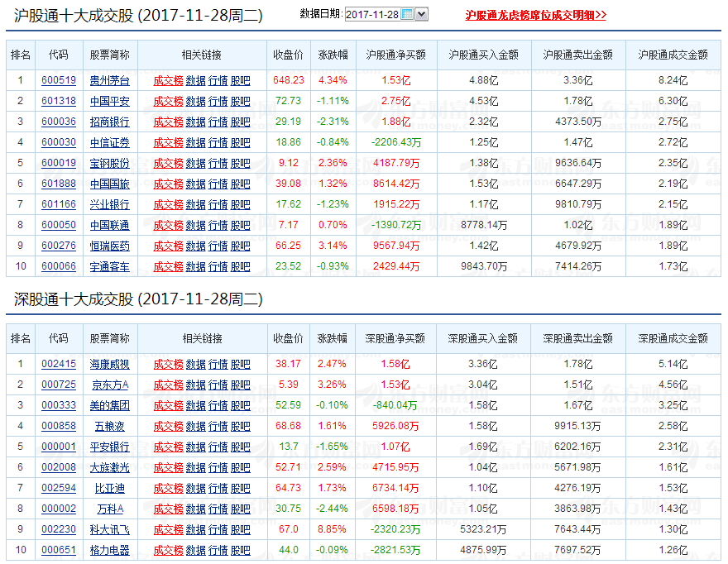Click closing price 648.23 cell
The image size is (728, 564).
click(289, 80)
